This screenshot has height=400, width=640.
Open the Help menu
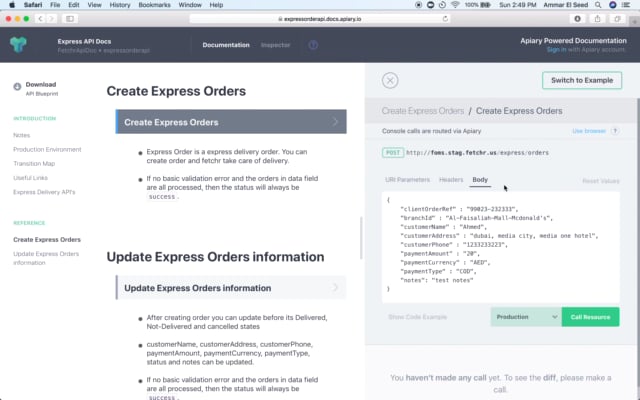[x=216, y=5]
